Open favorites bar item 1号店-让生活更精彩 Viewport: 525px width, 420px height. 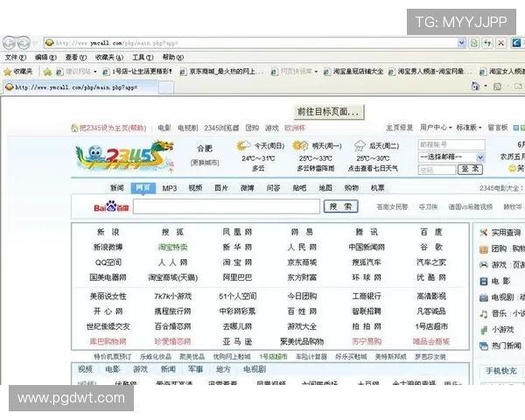point(137,72)
